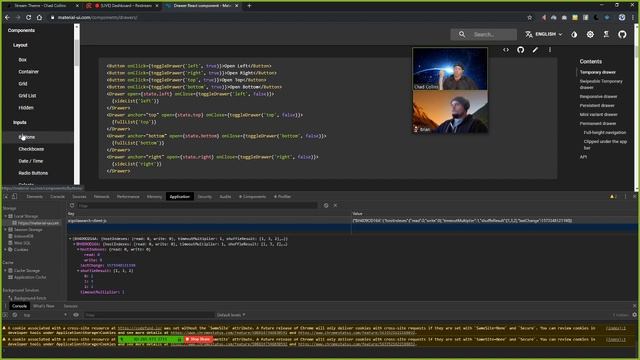
Task: Open the Container layout page
Action: click(x=29, y=71)
